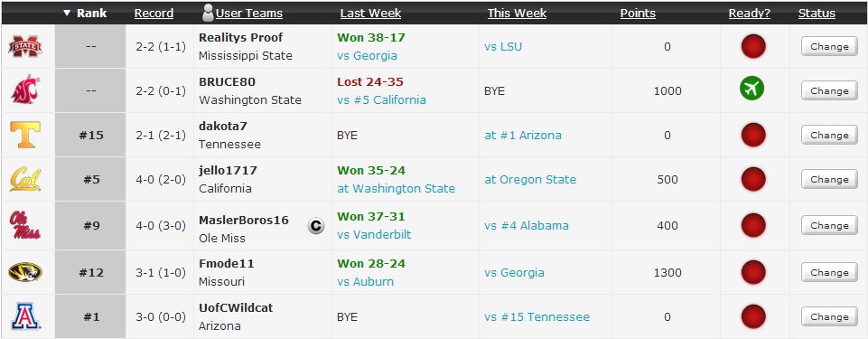This screenshot has height=339, width=868.
Task: Click the Missouri Tigers logo
Action: 25,272
